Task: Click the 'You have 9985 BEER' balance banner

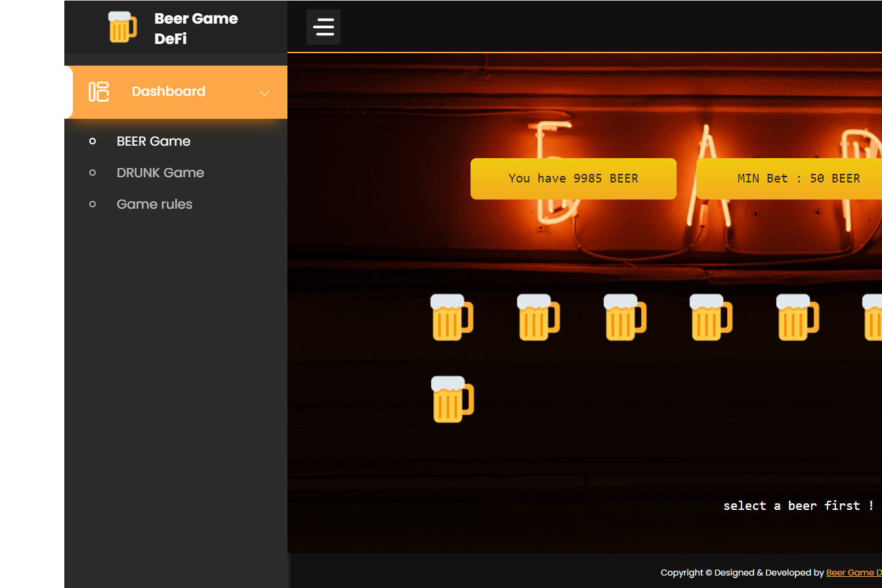Action: click(574, 178)
